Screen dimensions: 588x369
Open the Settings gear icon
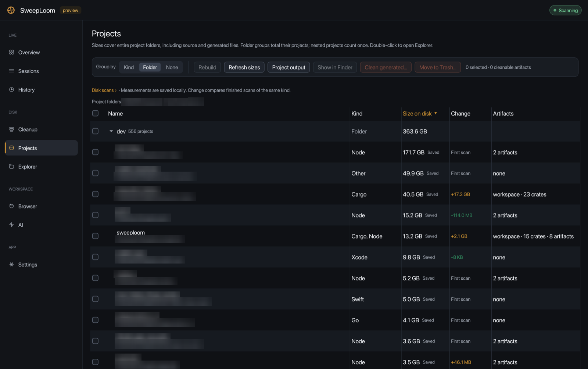[x=11, y=264]
